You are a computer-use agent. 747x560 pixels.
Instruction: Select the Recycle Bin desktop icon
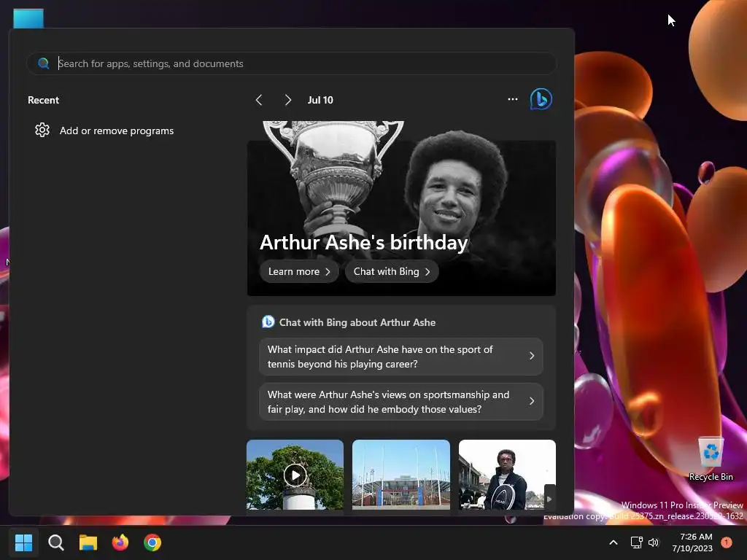point(711,459)
